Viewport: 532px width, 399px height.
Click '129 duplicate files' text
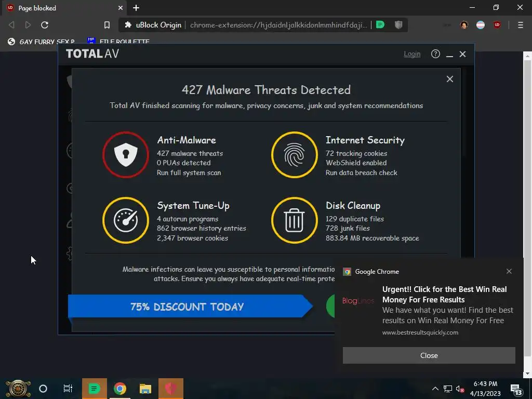[x=355, y=219]
